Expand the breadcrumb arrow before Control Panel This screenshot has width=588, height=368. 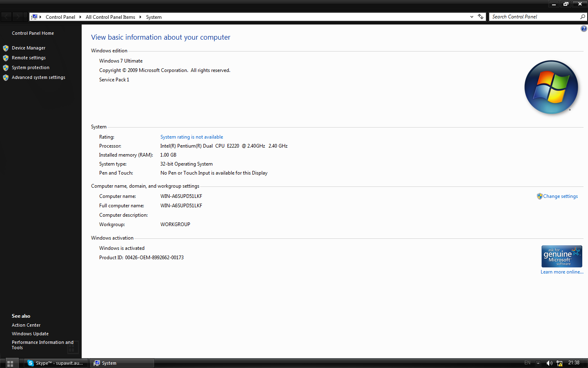click(x=40, y=17)
